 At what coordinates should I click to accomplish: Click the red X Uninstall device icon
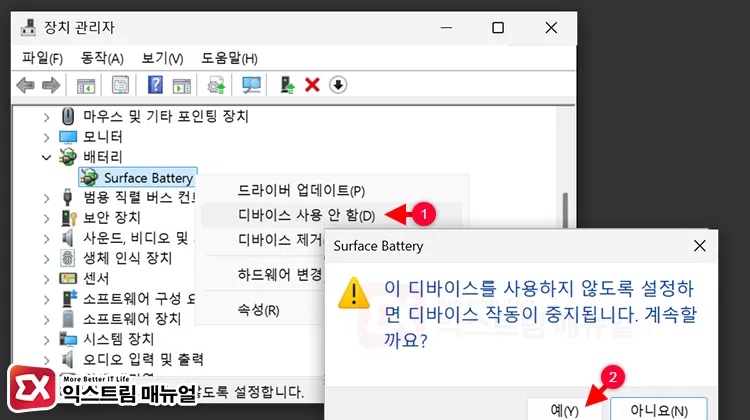pyautogui.click(x=312, y=85)
